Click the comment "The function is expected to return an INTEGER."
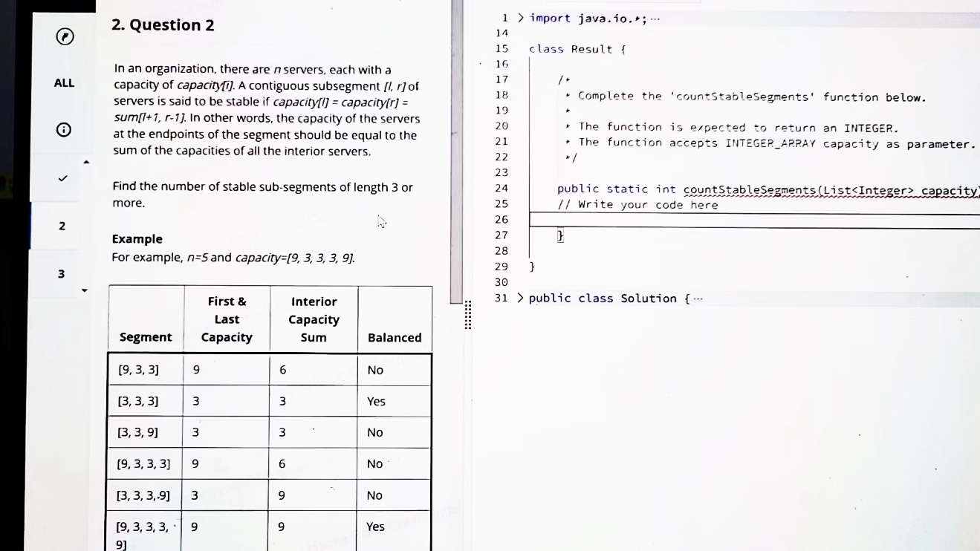Image resolution: width=980 pixels, height=551 pixels. (x=739, y=127)
